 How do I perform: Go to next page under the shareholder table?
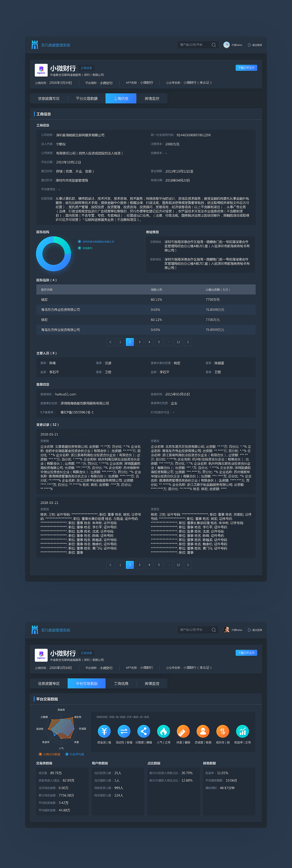pyautogui.click(x=188, y=342)
